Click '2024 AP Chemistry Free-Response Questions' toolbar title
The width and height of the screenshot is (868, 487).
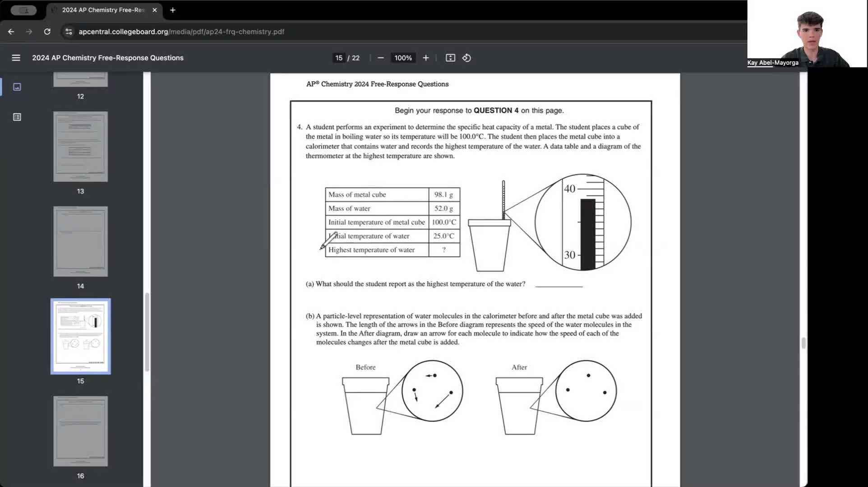pyautogui.click(x=108, y=58)
